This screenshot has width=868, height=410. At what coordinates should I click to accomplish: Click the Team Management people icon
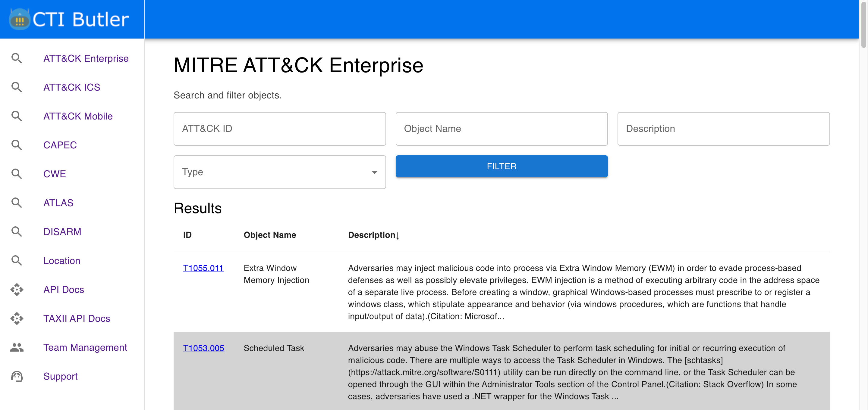pos(17,347)
